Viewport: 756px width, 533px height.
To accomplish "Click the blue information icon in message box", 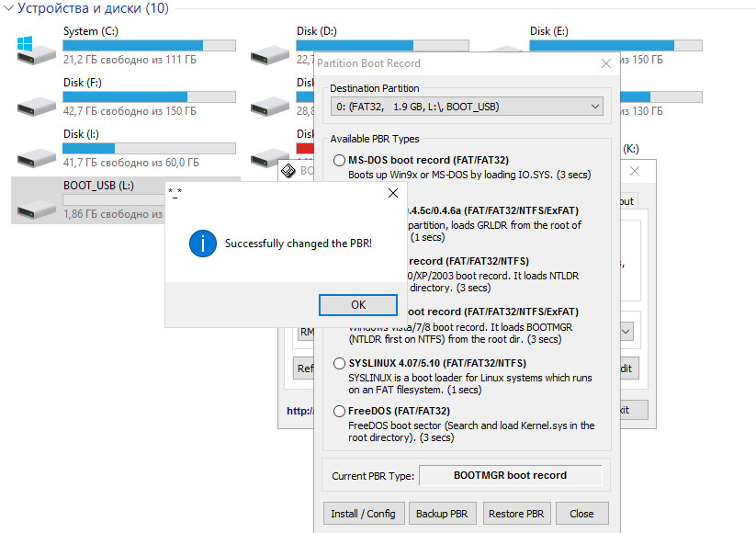I will coord(201,244).
